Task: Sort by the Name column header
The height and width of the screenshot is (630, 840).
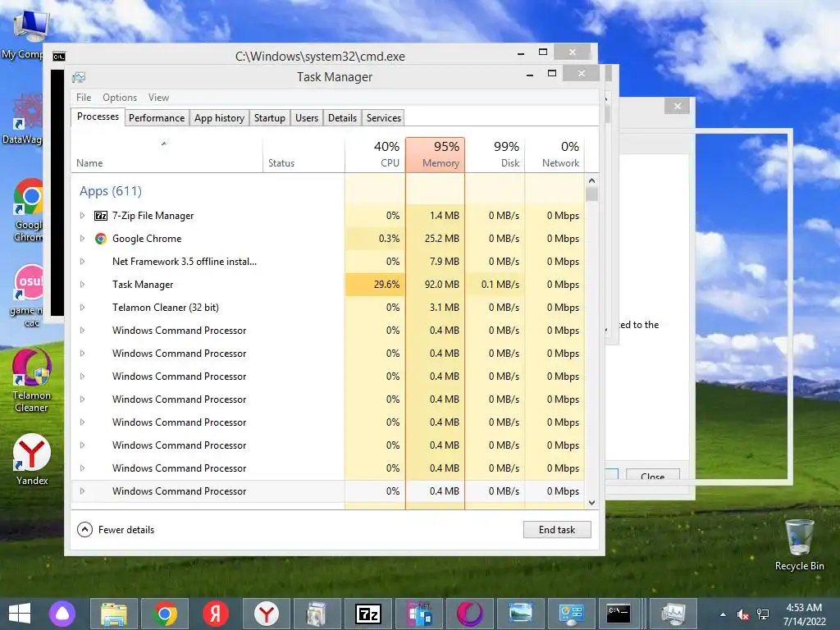Action: [x=167, y=155]
